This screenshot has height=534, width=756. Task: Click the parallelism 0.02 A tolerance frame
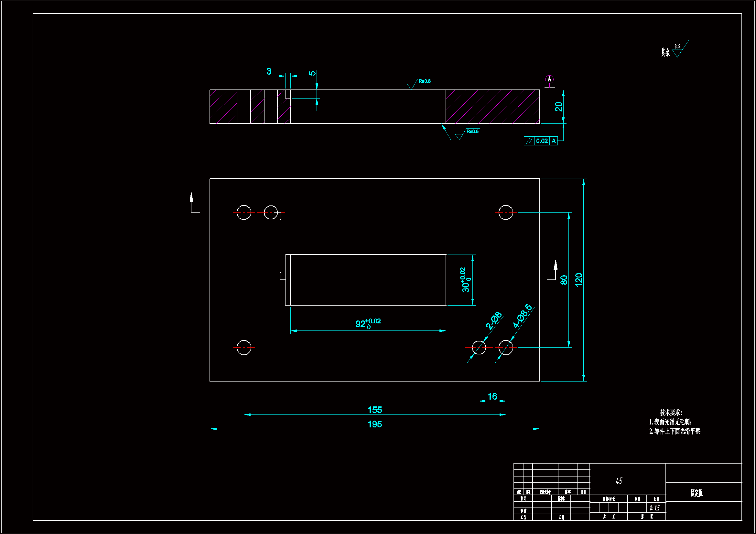[x=541, y=141]
